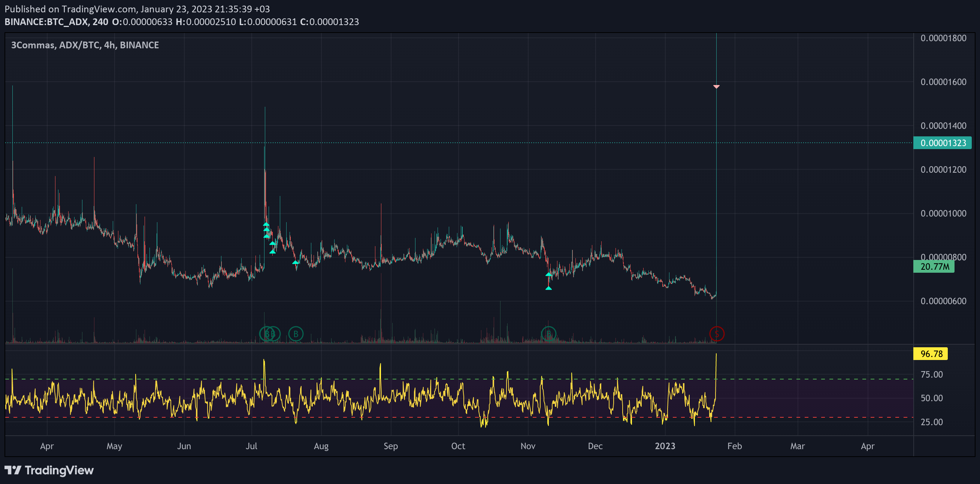The width and height of the screenshot is (980, 484).
Task: Click the TradingView logo
Action: tap(49, 470)
